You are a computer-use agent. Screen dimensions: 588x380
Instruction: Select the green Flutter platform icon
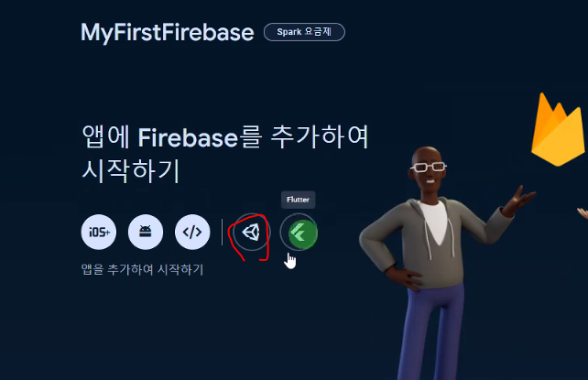tap(299, 233)
